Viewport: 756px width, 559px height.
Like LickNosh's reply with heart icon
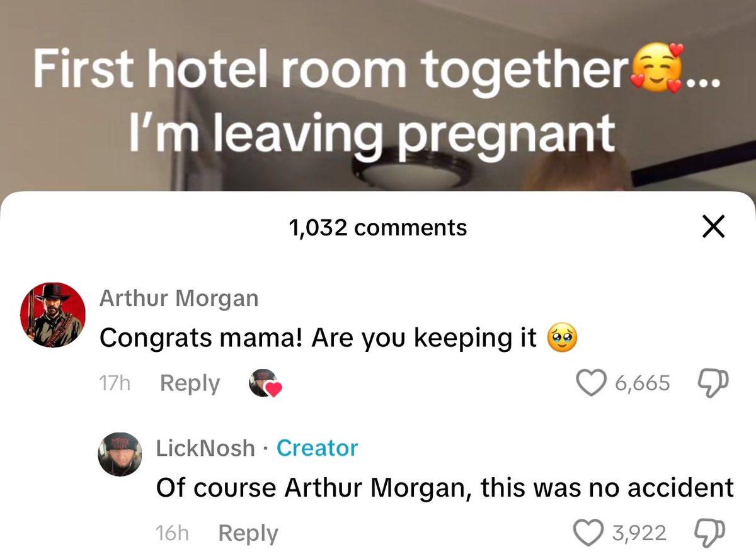coord(587,533)
